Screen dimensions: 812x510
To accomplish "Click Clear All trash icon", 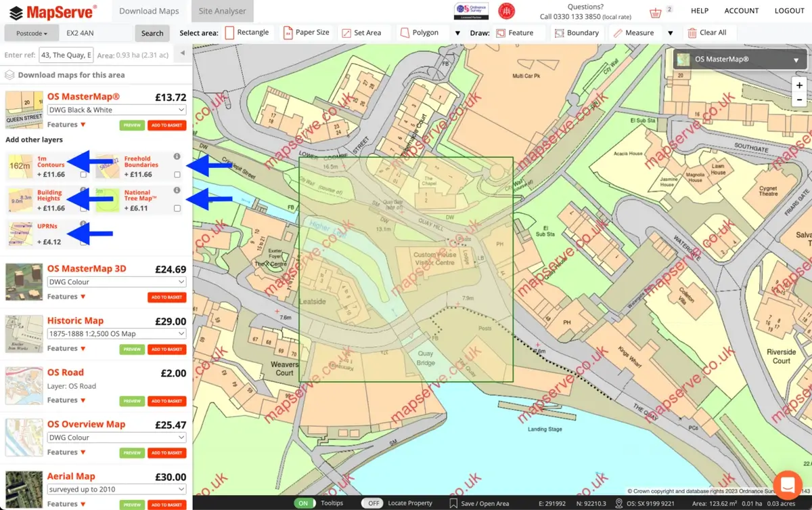I will [x=692, y=33].
